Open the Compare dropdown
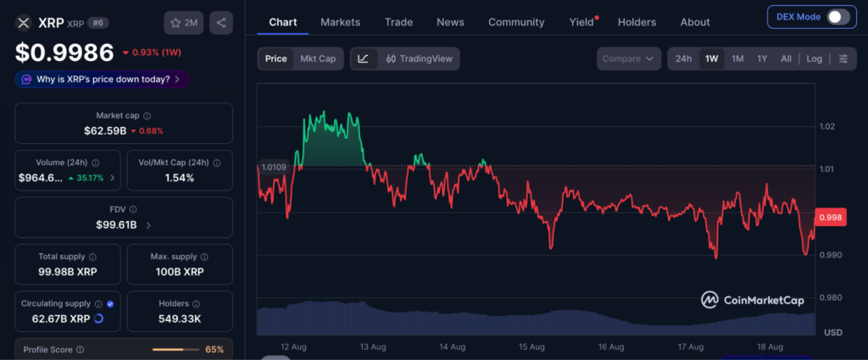The height and width of the screenshot is (360, 868). click(629, 58)
